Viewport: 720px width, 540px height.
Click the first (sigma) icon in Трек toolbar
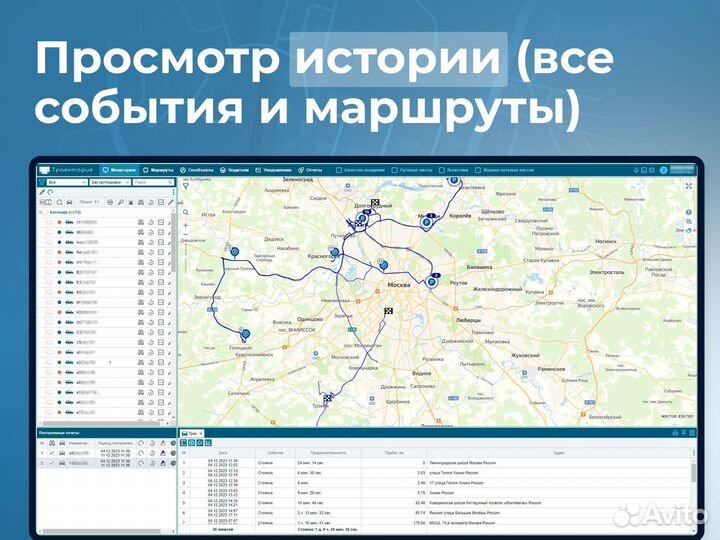click(183, 443)
